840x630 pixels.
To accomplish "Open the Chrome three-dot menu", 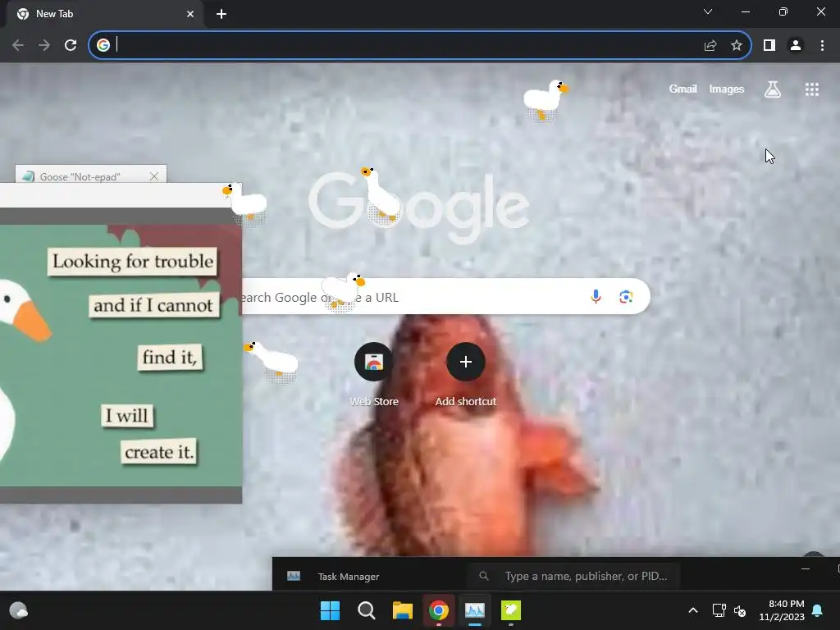I will click(822, 46).
